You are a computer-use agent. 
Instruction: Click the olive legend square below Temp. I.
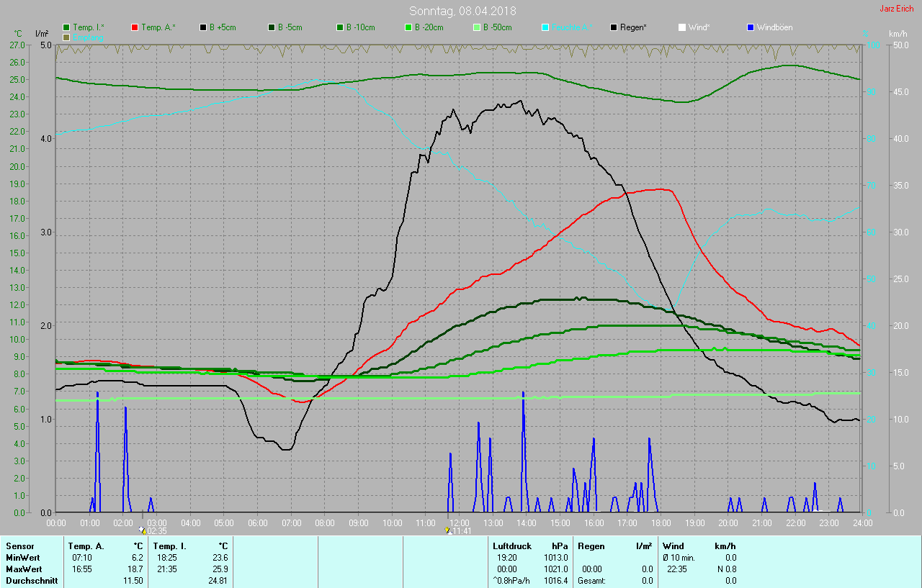[66, 37]
